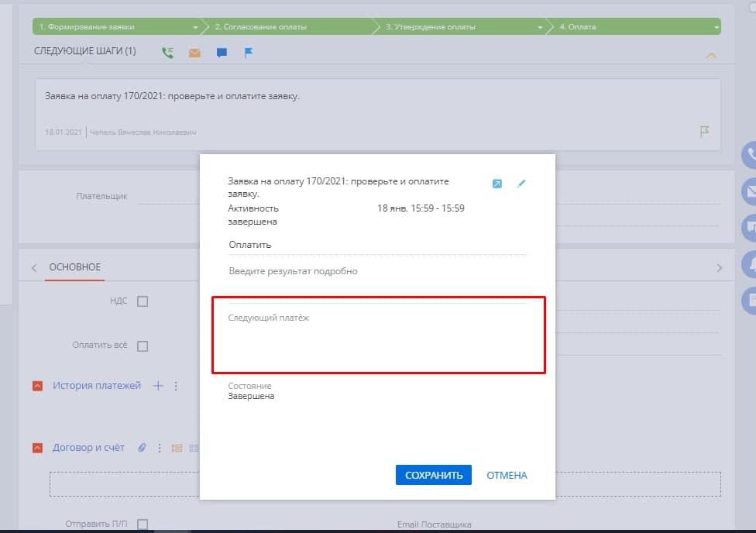This screenshot has height=533, width=756.
Task: Click the email icon on the right side panel
Action: point(749,191)
